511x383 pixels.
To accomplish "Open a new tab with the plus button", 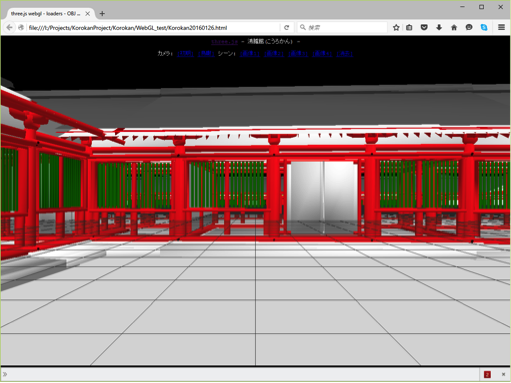I will pyautogui.click(x=102, y=14).
